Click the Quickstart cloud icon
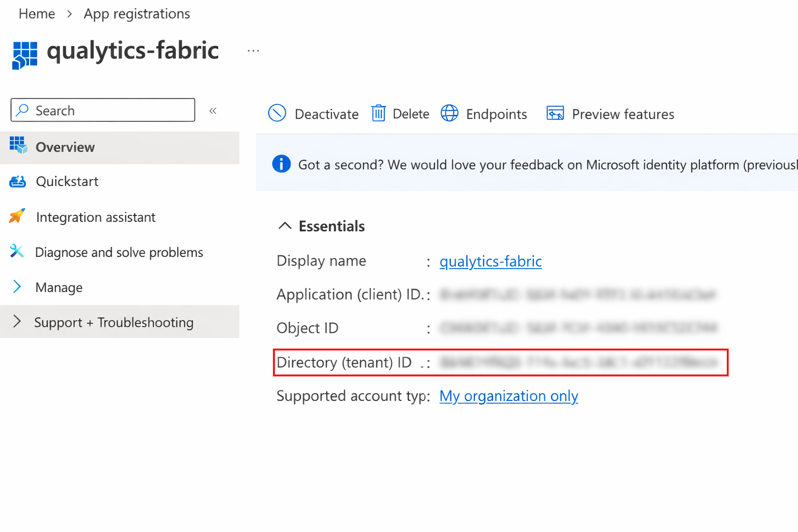Image resolution: width=798 pixels, height=532 pixels. click(x=18, y=181)
